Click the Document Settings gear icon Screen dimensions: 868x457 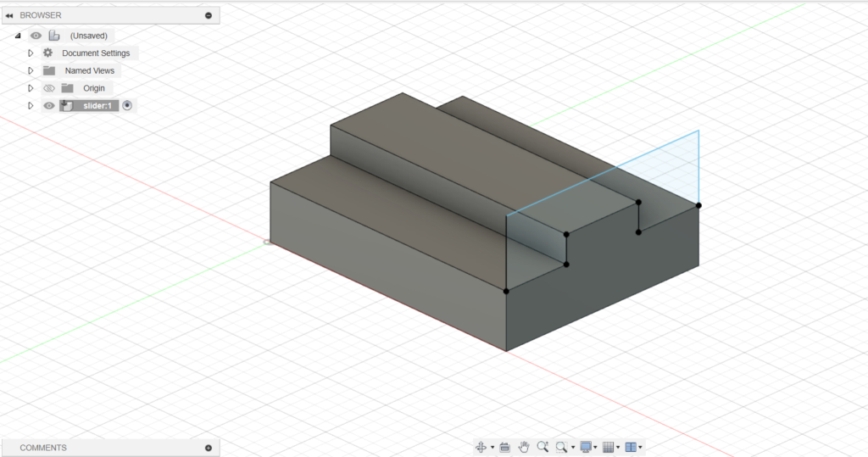[48, 53]
